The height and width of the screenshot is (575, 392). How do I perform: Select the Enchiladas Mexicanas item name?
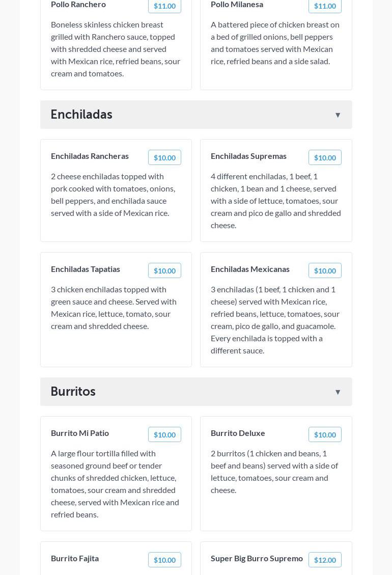pyautogui.click(x=250, y=269)
